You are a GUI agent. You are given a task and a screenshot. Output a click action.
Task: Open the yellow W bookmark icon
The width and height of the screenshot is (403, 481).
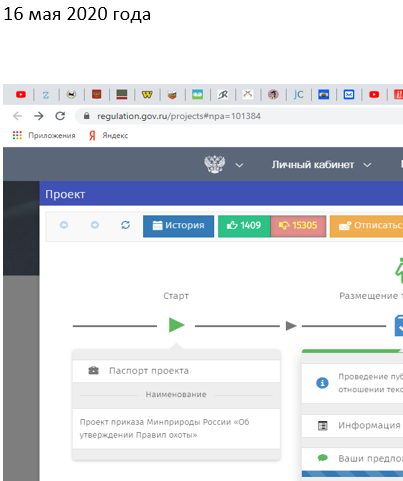point(147,95)
